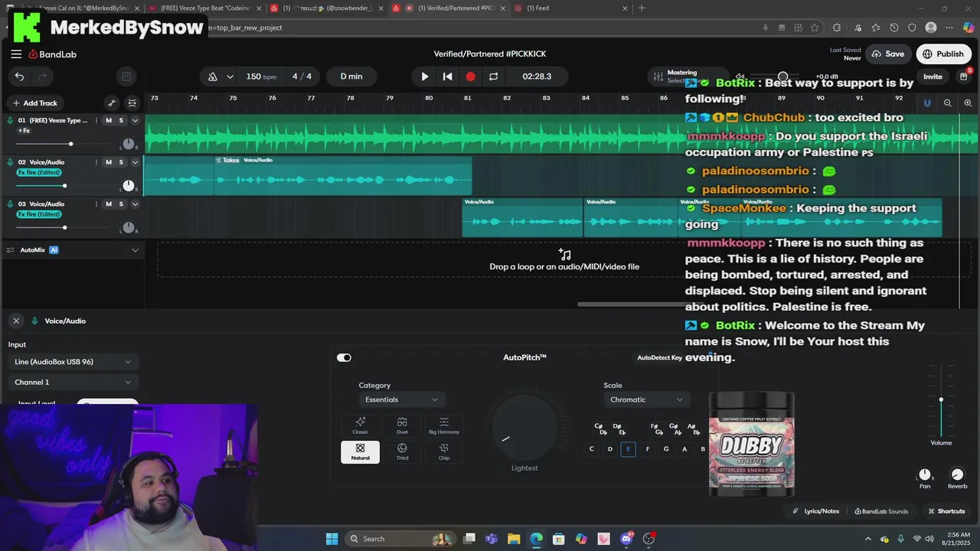
Task: Select the Classic AutoPitch effect
Action: [x=361, y=425]
